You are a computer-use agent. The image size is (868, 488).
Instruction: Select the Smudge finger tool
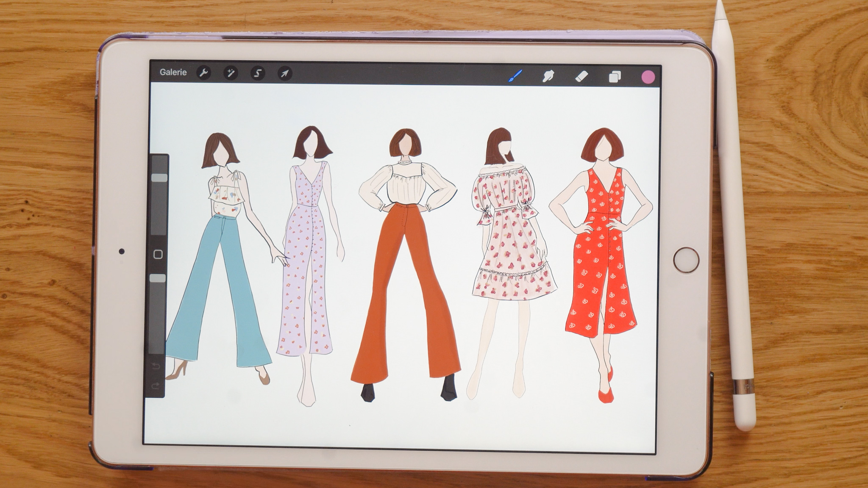[548, 77]
